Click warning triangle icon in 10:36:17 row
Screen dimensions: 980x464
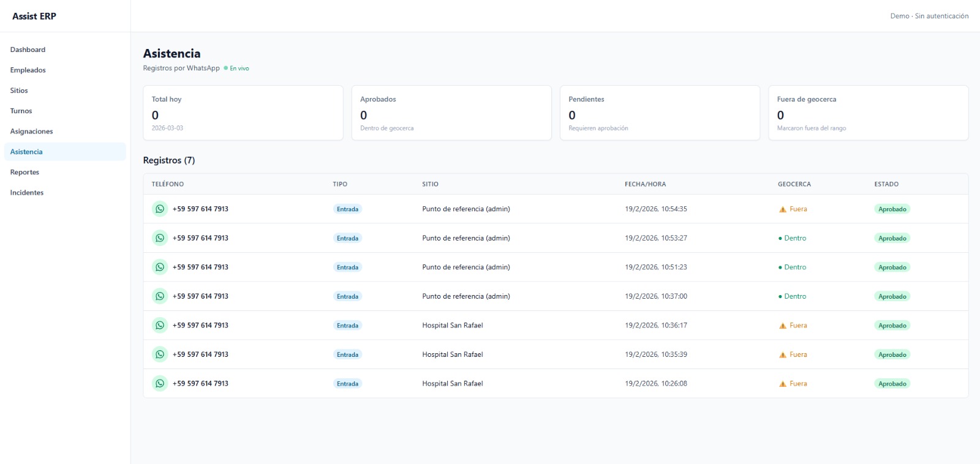point(783,326)
